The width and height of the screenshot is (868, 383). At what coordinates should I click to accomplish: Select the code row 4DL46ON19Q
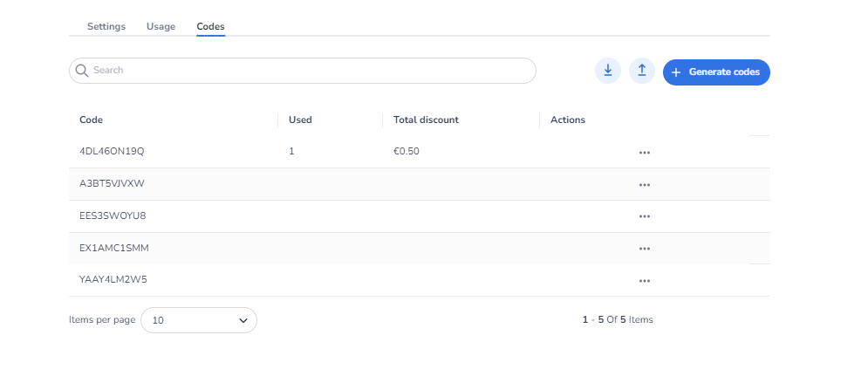(112, 152)
